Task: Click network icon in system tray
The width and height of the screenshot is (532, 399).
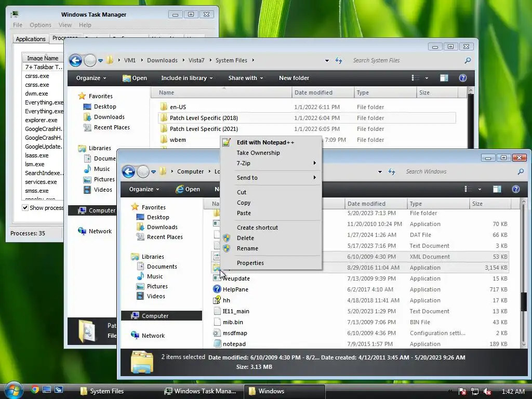Action: click(x=475, y=392)
